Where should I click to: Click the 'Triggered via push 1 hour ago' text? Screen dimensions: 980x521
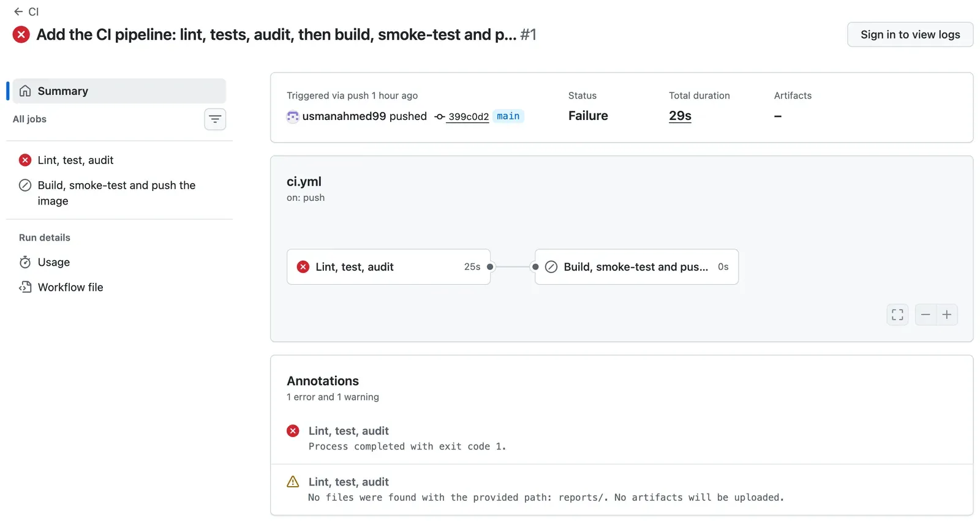point(352,96)
